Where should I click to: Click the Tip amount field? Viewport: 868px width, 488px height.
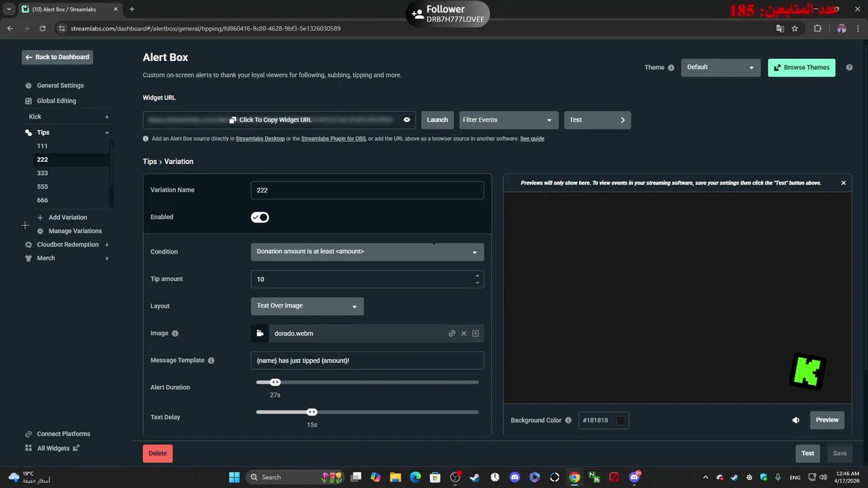(367, 279)
